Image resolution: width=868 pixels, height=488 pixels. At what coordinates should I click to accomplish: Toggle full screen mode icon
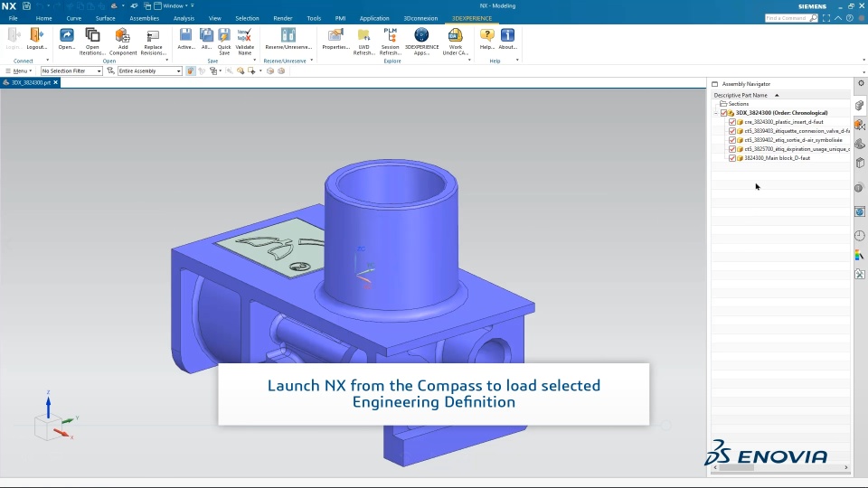tap(826, 18)
